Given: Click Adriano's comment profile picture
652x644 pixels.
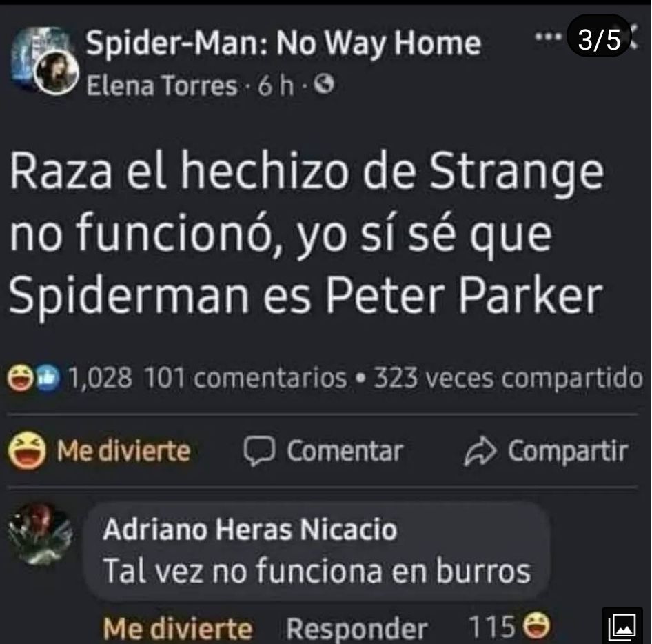Looking at the screenshot, I should [41, 534].
